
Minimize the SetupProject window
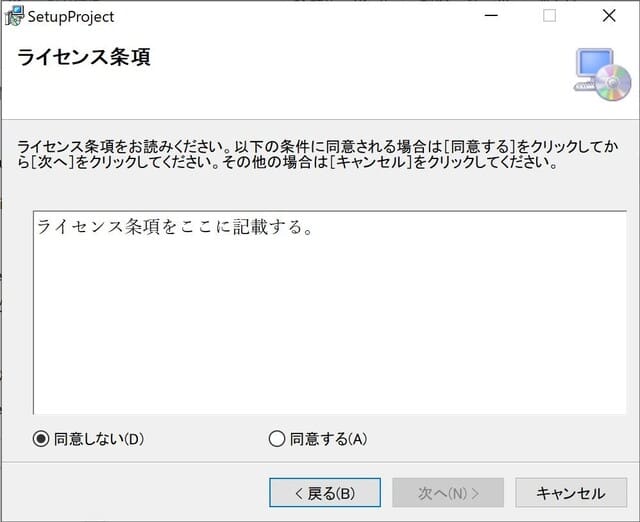click(490, 16)
